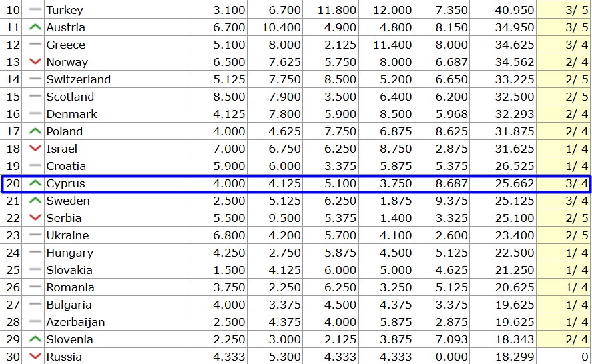Click Hungary's total value 22.500
The width and height of the screenshot is (592, 364).
tap(515, 253)
